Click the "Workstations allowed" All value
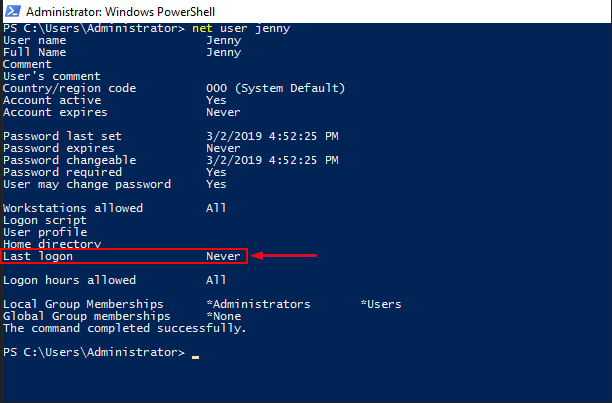This screenshot has height=403, width=612. point(215,208)
